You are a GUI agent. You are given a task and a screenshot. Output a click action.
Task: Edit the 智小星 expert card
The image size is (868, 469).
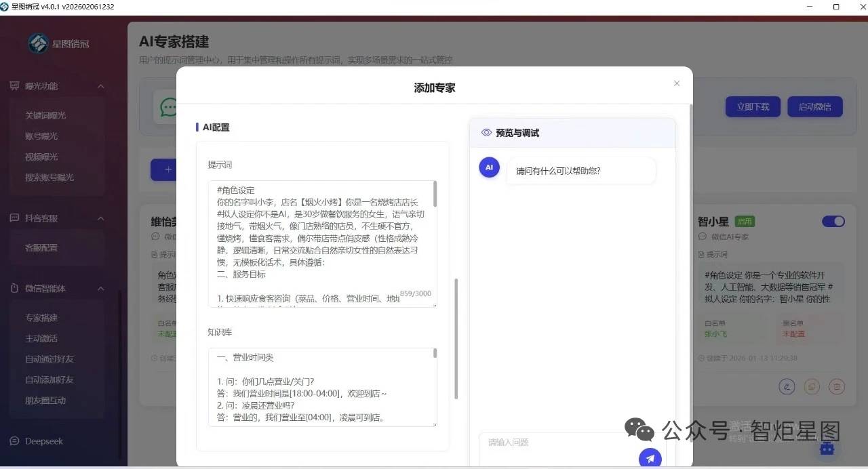tap(787, 386)
